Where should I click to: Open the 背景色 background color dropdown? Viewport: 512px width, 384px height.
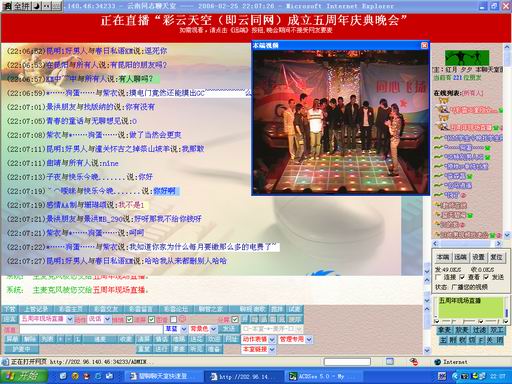click(203, 329)
